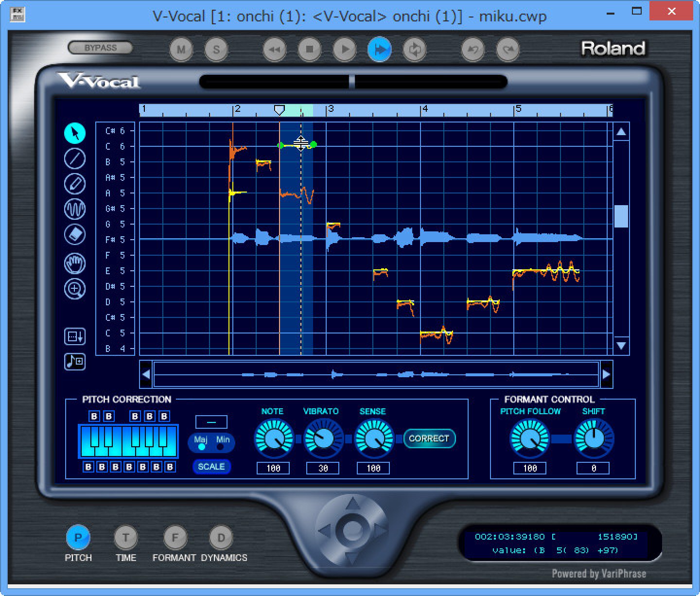Click the vertical scrollbar thumb
This screenshot has width=700, height=596.
click(x=621, y=216)
